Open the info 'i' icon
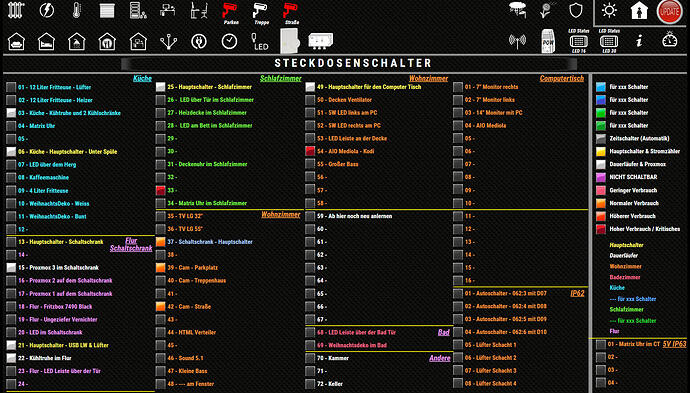Screen dimensions: 690x393 [x=639, y=41]
